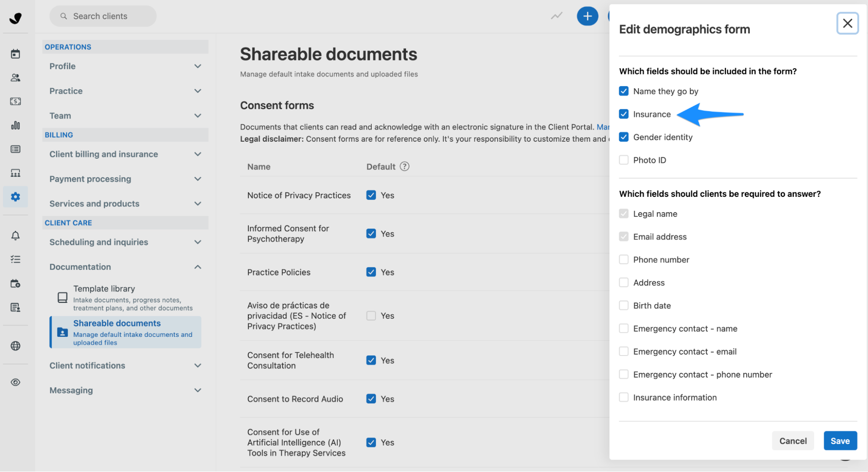Screen dimensions: 868x472
Task: Uncheck the Gender identity checkbox
Action: 624,137
